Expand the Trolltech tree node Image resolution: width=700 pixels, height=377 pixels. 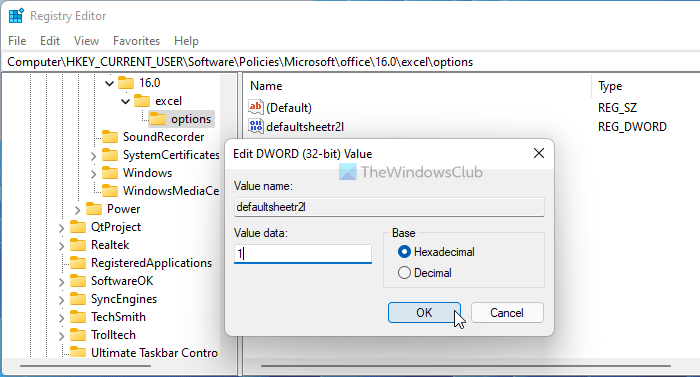61,335
